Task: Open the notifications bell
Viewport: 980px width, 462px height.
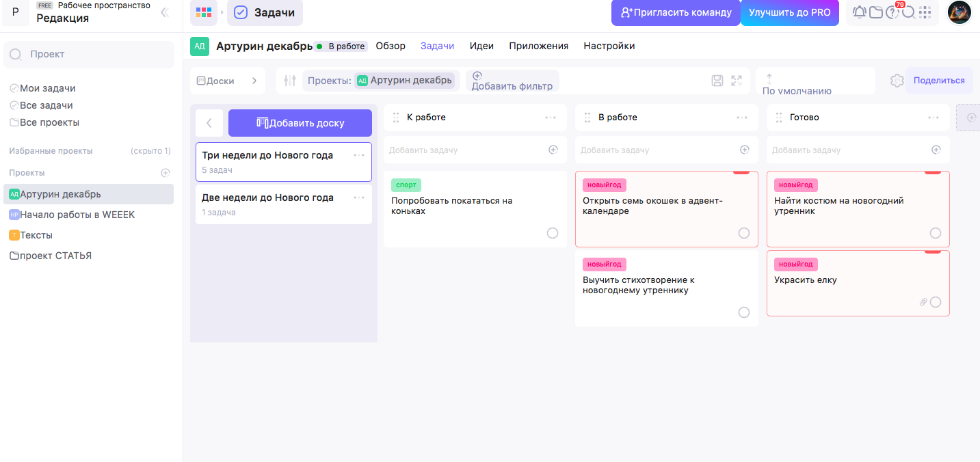Action: (x=859, y=12)
